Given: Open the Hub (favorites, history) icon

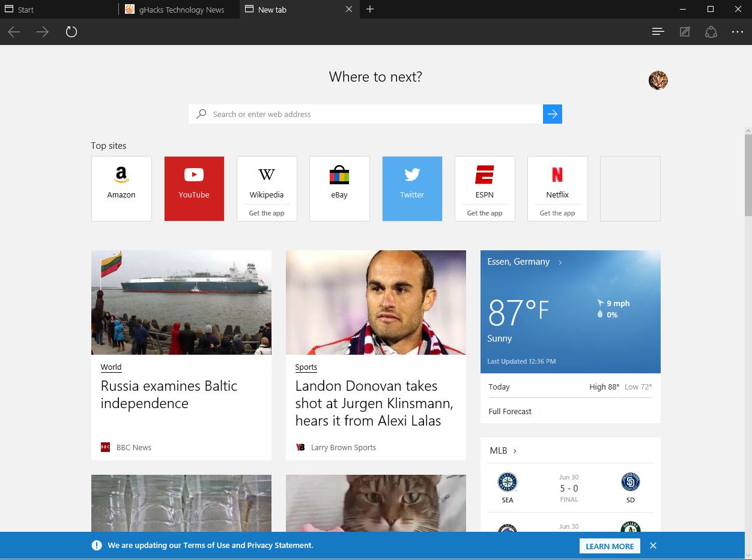Looking at the screenshot, I should [658, 32].
